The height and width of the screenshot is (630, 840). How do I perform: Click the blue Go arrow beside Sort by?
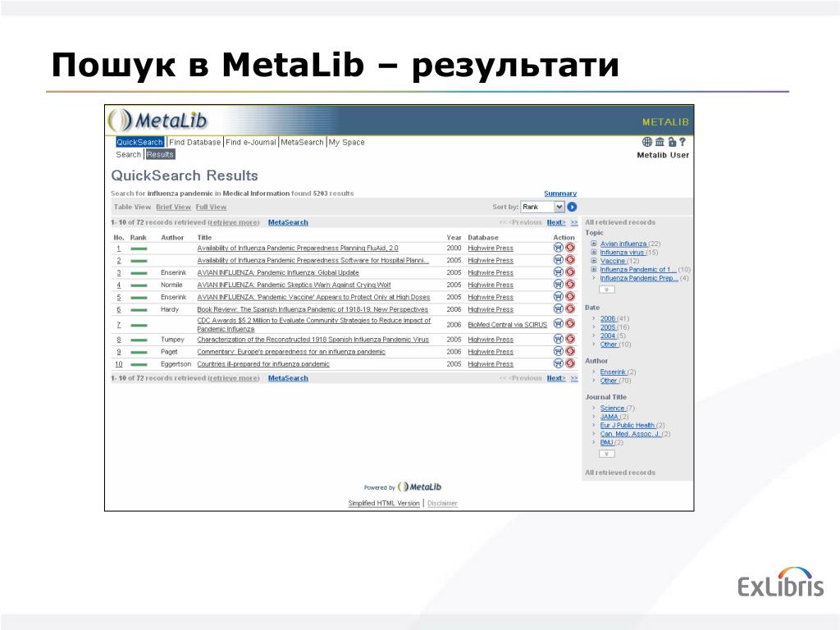click(572, 207)
